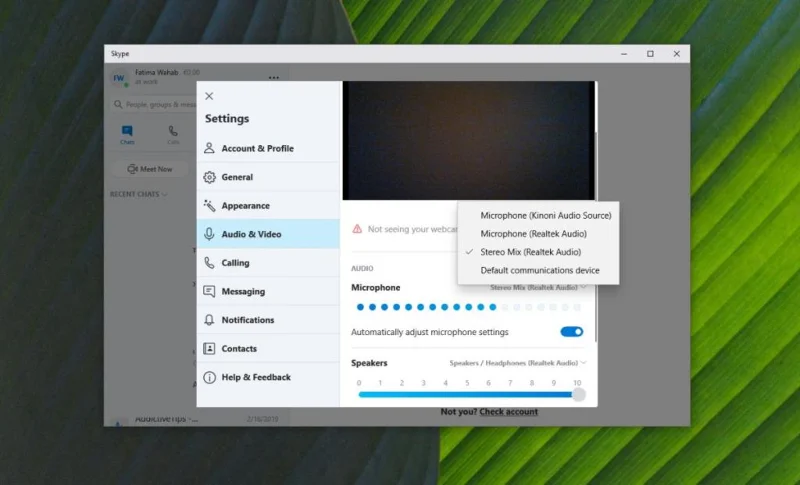Open Contacts settings
The height and width of the screenshot is (485, 800).
click(268, 348)
